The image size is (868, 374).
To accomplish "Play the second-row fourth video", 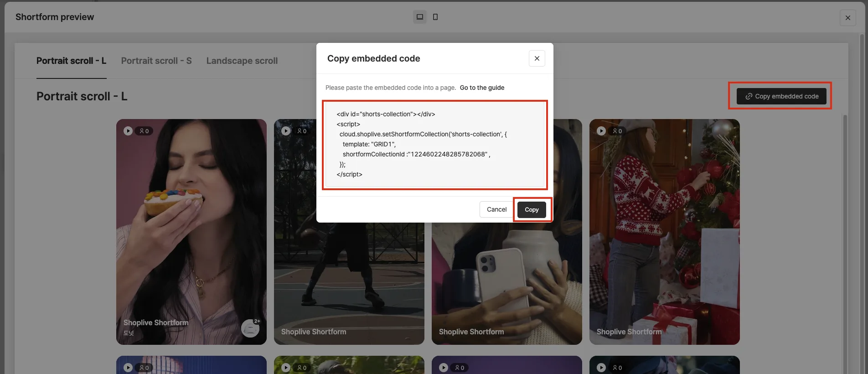I will click(601, 368).
